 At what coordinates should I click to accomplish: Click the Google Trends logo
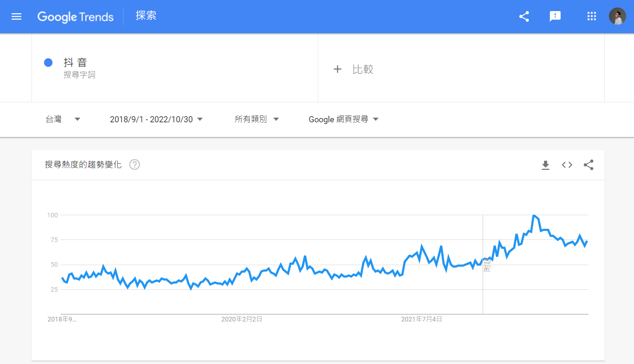coord(75,16)
